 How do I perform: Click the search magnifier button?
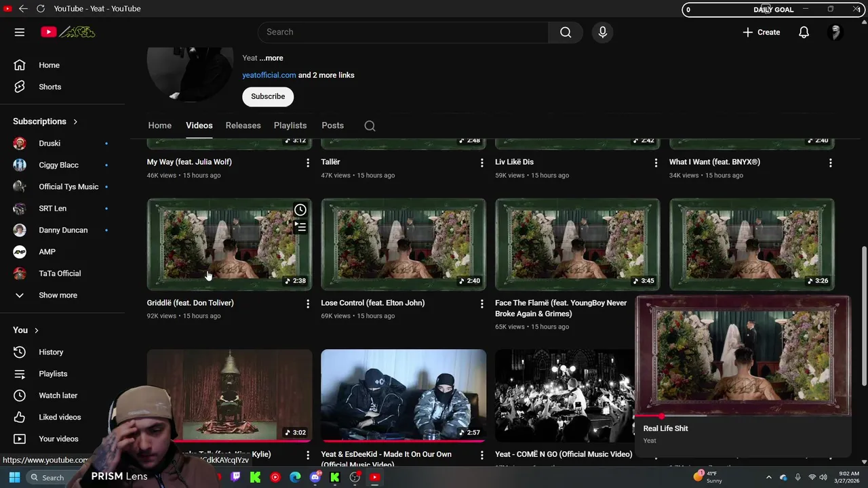566,32
